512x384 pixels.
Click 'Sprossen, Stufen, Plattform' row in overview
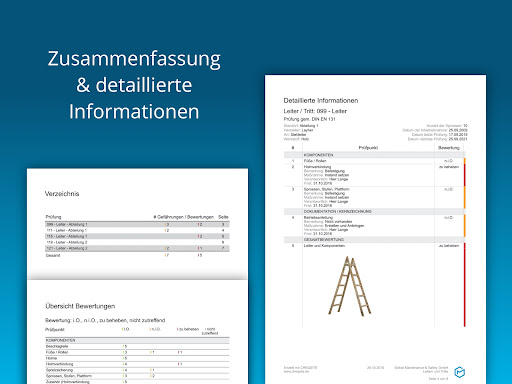coord(137,376)
